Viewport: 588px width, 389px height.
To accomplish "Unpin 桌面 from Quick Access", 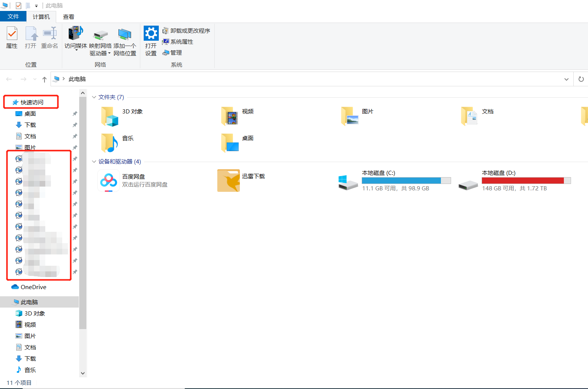I will [x=75, y=113].
